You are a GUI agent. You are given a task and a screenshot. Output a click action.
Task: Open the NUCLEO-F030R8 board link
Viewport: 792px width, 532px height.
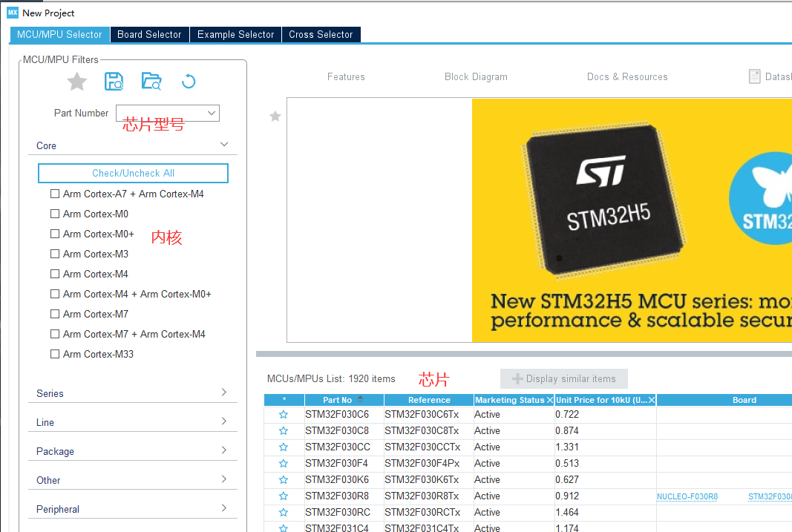click(x=687, y=496)
